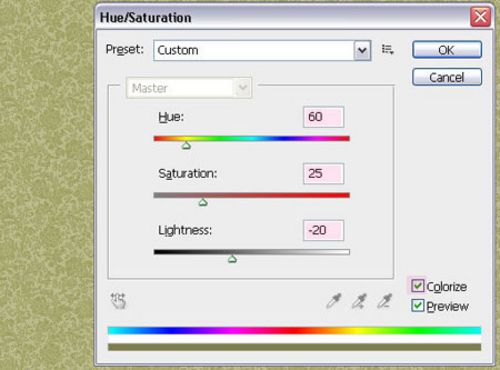
Task: Select the on-image adjustment hand tool
Action: pyautogui.click(x=118, y=301)
